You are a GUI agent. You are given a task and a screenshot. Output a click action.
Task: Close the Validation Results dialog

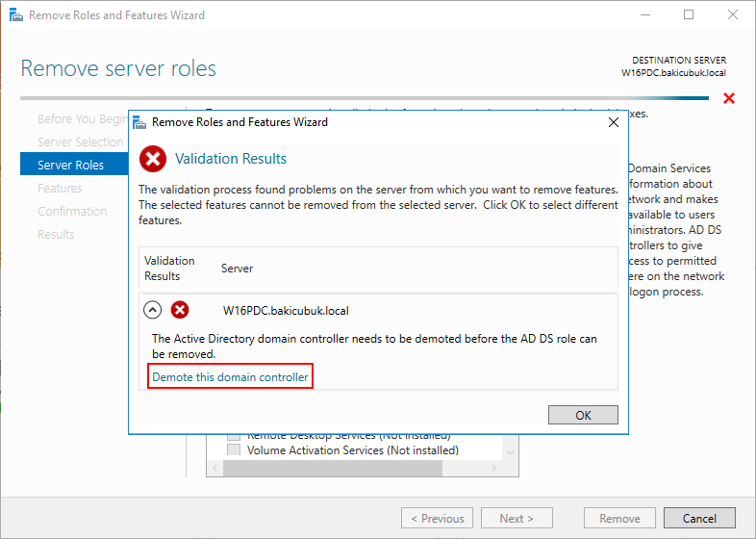tap(614, 122)
